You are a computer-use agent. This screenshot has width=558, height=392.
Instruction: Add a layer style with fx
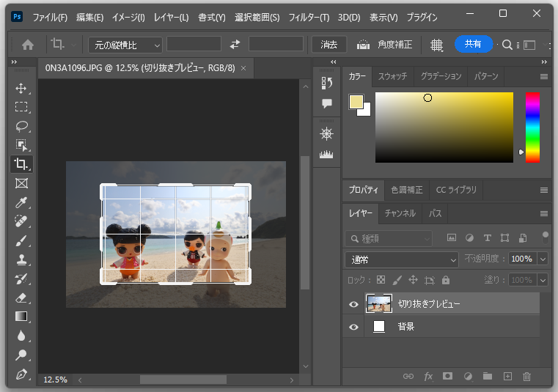coord(428,377)
